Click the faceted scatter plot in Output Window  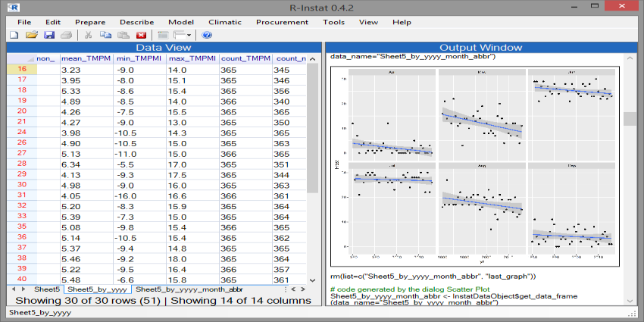click(x=474, y=166)
